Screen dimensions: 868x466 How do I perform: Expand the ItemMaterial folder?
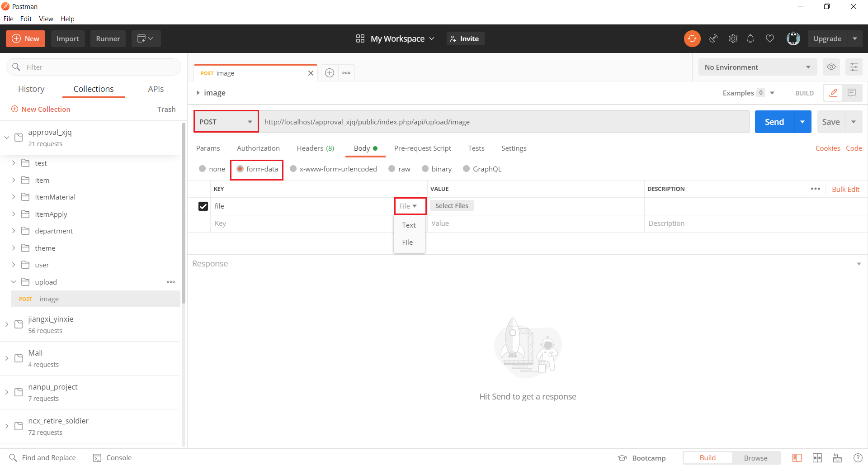click(x=14, y=197)
